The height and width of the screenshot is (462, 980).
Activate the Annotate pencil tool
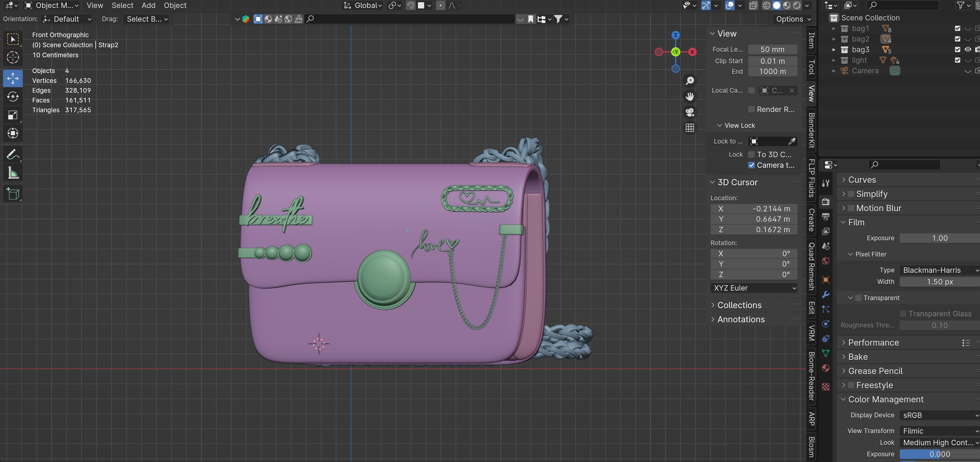pos(13,155)
